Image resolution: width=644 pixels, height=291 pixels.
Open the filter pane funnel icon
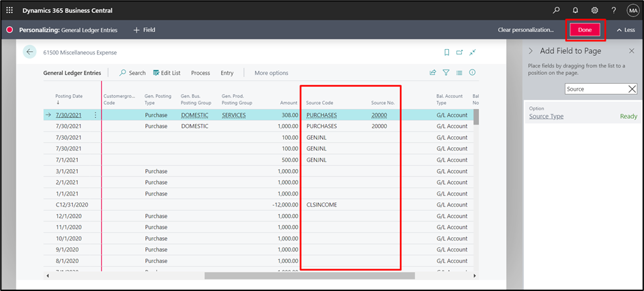coord(446,73)
